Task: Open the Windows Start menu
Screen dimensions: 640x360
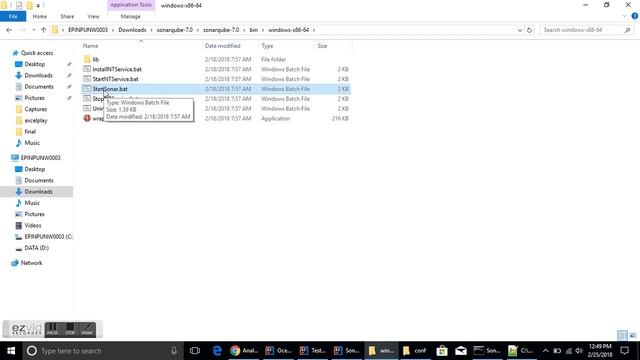Action: [x=11, y=351]
